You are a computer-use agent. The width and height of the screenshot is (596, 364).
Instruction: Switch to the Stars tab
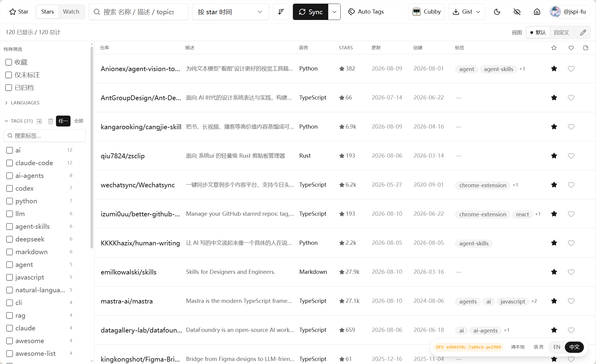coord(47,12)
